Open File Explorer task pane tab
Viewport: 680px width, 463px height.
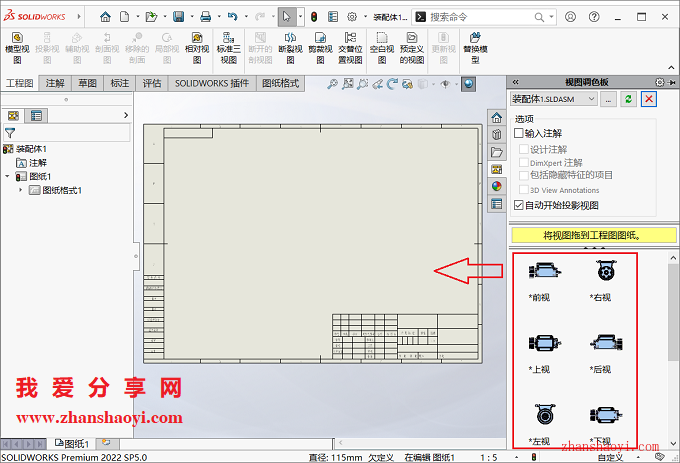(x=497, y=152)
